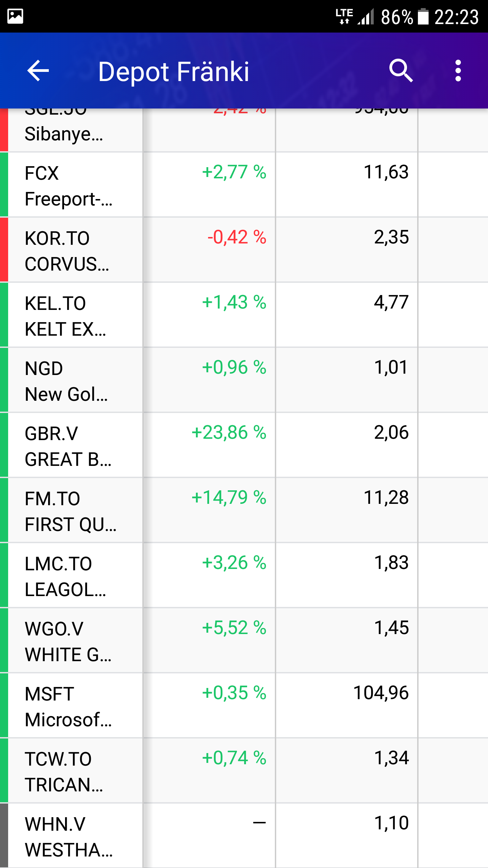
Task: Tap the +23,86 % change value
Action: [x=229, y=433]
